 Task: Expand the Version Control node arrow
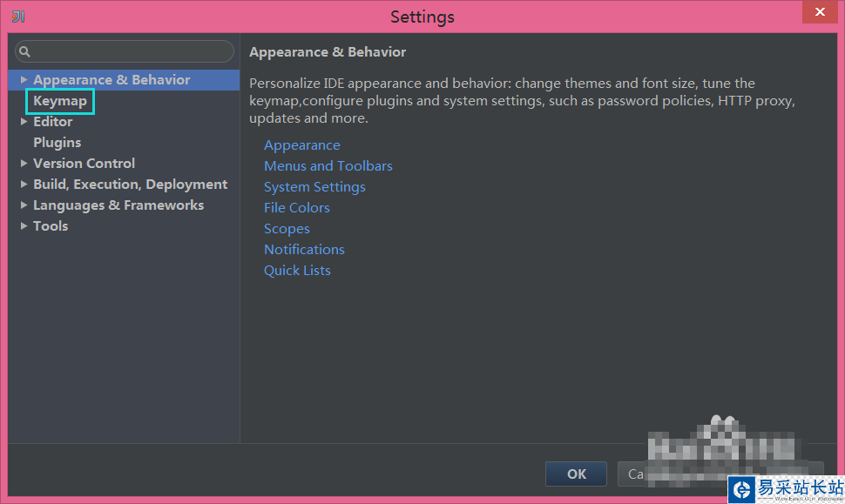24,164
